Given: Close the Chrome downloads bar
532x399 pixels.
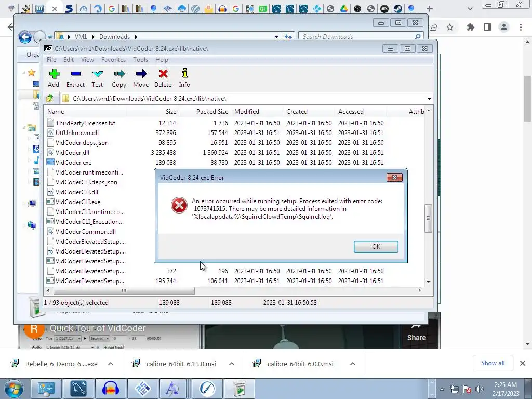Looking at the screenshot, I should click(523, 363).
